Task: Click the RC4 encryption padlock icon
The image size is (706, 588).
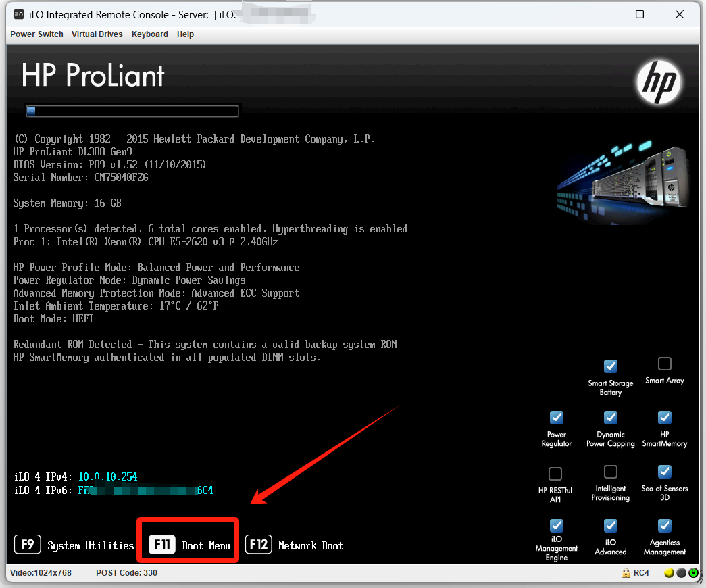Action: click(626, 573)
